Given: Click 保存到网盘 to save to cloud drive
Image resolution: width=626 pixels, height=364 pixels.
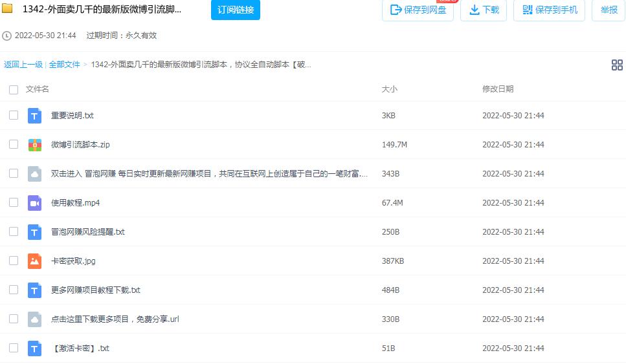Looking at the screenshot, I should [418, 10].
